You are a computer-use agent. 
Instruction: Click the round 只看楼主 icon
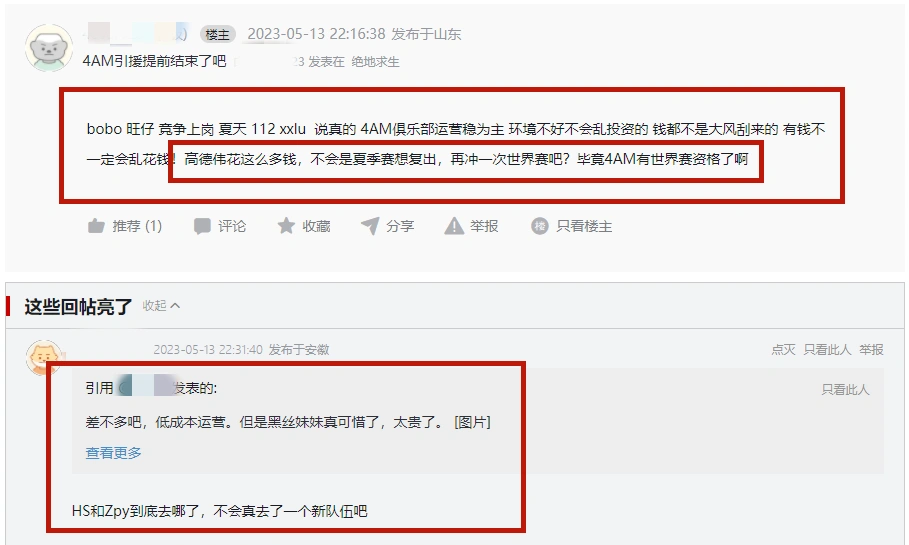[x=539, y=226]
